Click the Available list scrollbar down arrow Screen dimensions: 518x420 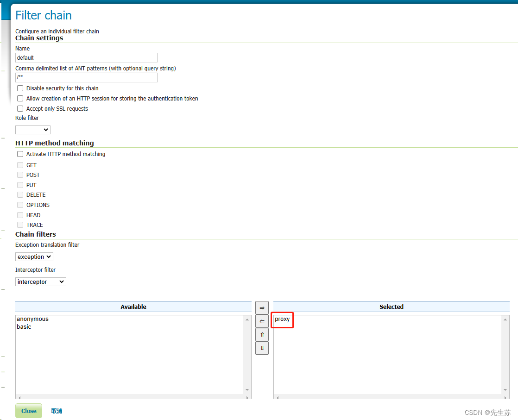pos(247,390)
